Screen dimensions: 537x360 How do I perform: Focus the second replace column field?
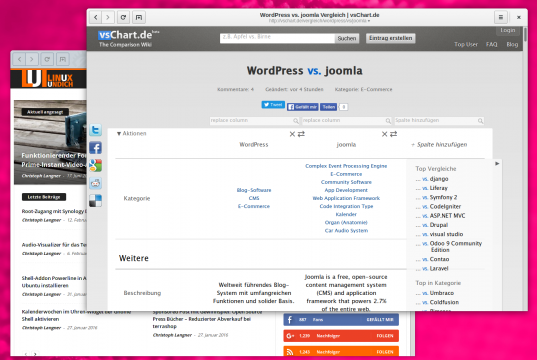click(x=347, y=121)
